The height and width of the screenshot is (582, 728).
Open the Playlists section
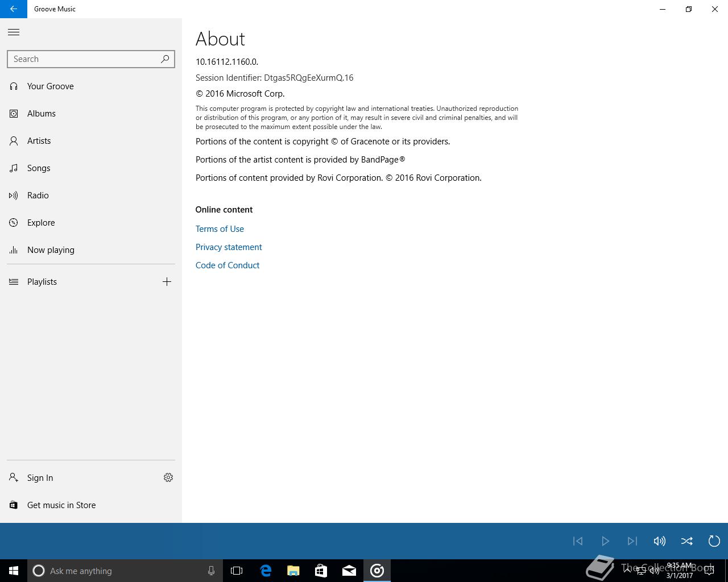(77, 282)
